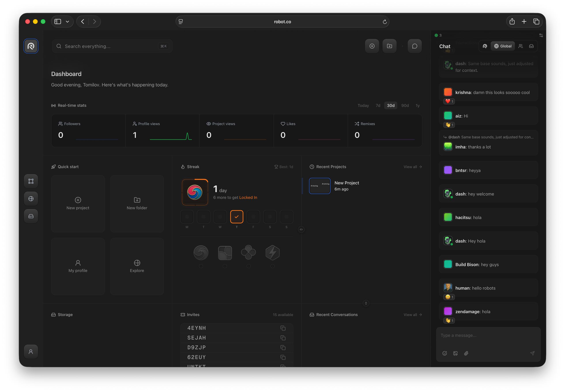
Task: Click the lightning bolt streak badge
Action: (273, 253)
